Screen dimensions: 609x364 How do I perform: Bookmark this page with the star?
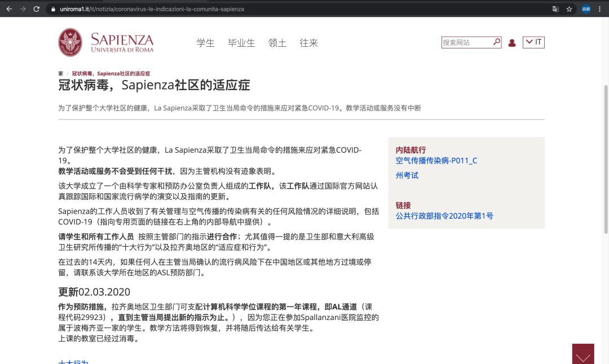569,9
